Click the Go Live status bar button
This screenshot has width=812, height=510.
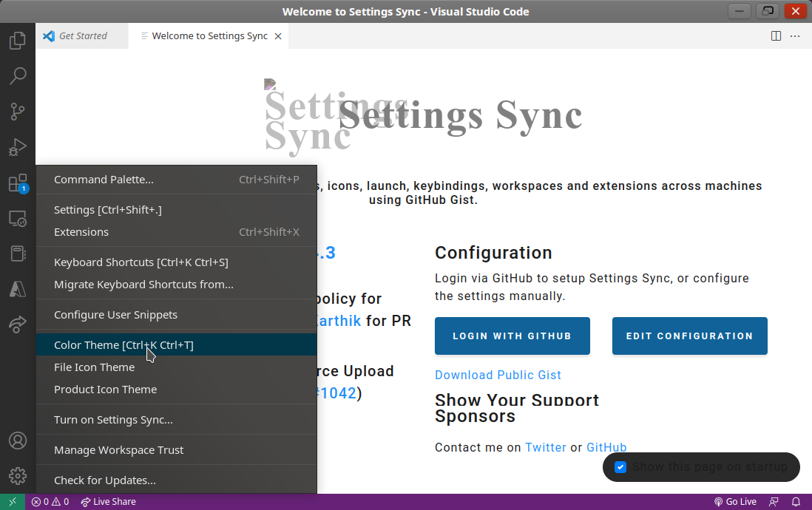[735, 502]
